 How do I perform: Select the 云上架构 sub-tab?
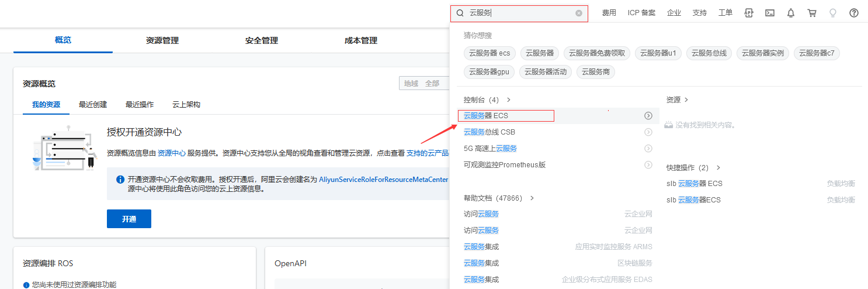[186, 105]
